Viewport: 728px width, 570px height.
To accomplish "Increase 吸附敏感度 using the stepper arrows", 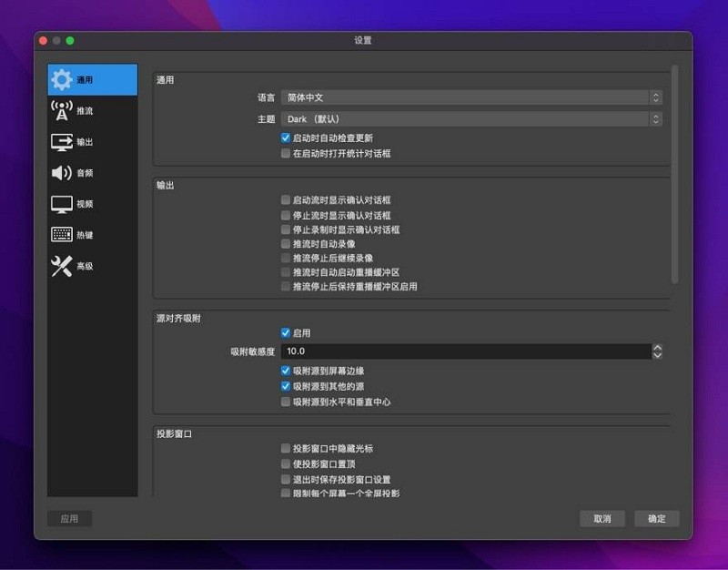I will point(656,348).
